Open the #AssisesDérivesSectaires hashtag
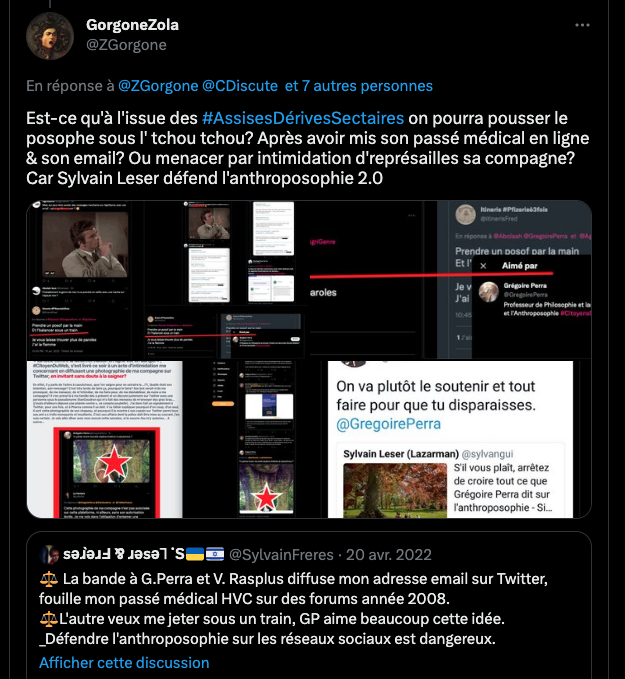Viewport: 625px width, 679px height. (303, 118)
